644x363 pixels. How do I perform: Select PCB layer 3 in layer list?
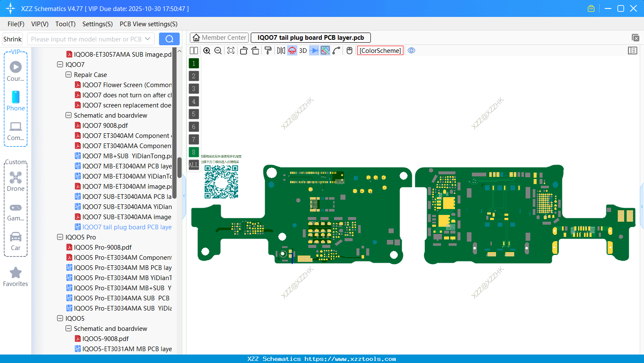[193, 88]
